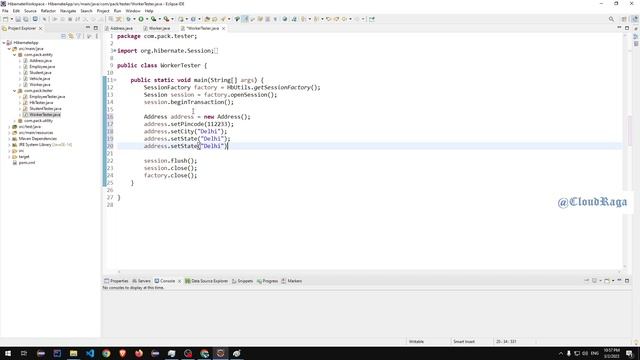The width and height of the screenshot is (640, 360).
Task: Click the Run green play toolbar icon
Action: 141,19
